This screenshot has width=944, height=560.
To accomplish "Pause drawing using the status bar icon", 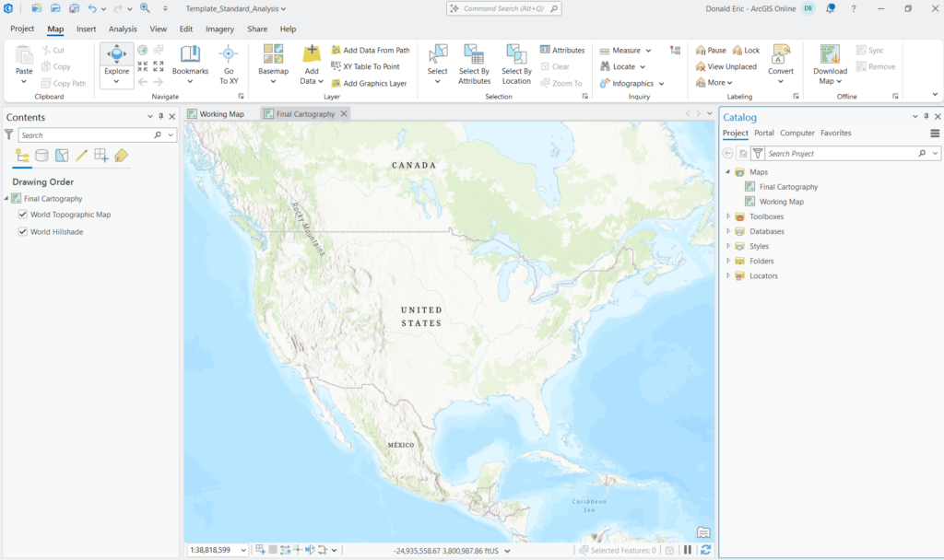I will pyautogui.click(x=688, y=550).
